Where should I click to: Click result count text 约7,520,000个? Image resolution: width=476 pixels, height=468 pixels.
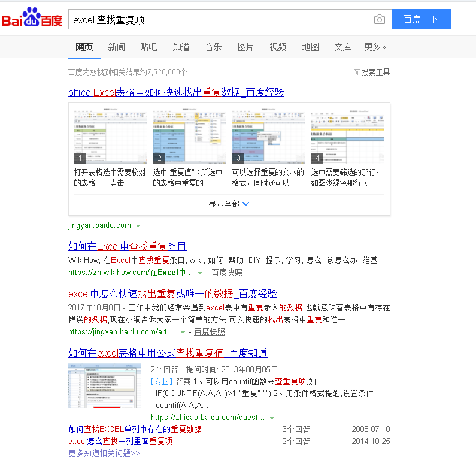pyautogui.click(x=163, y=72)
